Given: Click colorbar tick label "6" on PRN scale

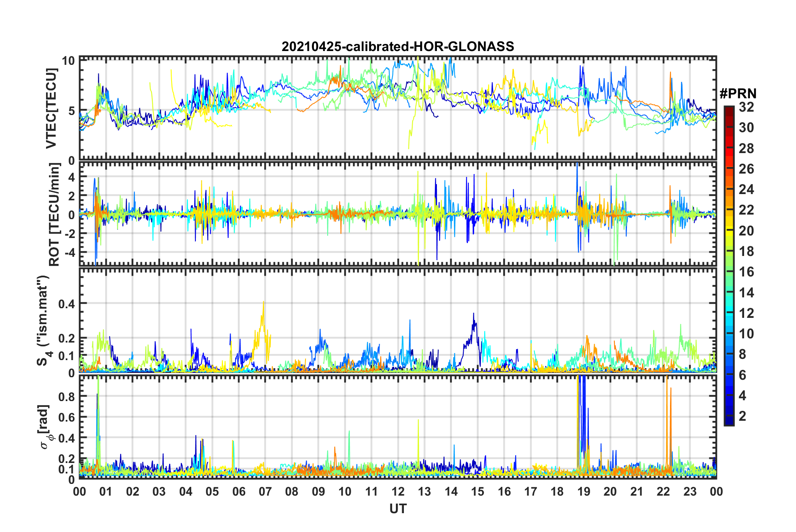Looking at the screenshot, I should pyautogui.click(x=742, y=375).
